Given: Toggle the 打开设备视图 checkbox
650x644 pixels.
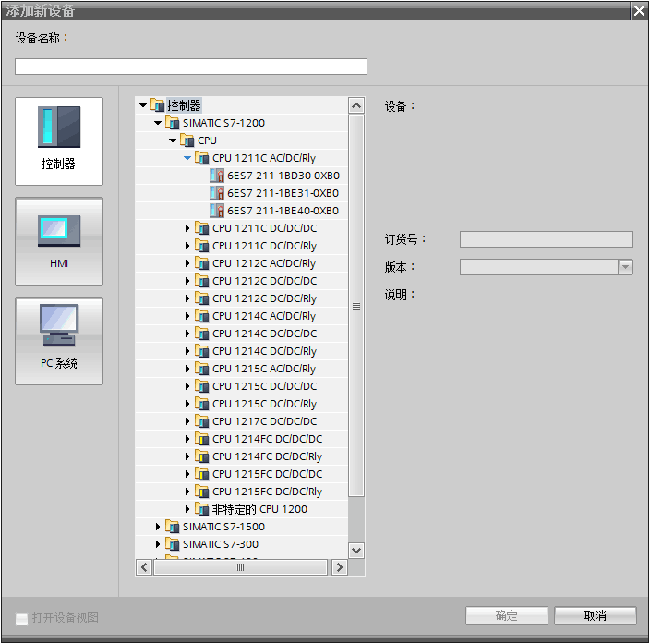Looking at the screenshot, I should pos(21,618).
